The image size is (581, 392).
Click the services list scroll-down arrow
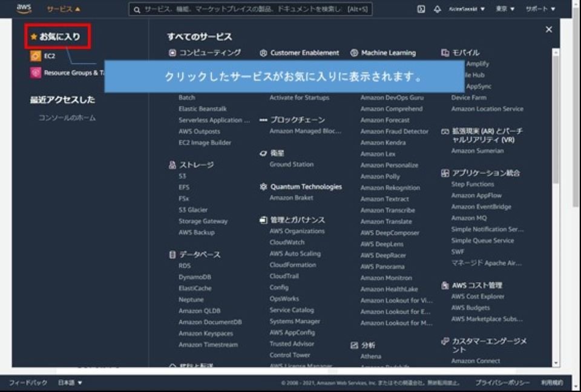click(556, 363)
